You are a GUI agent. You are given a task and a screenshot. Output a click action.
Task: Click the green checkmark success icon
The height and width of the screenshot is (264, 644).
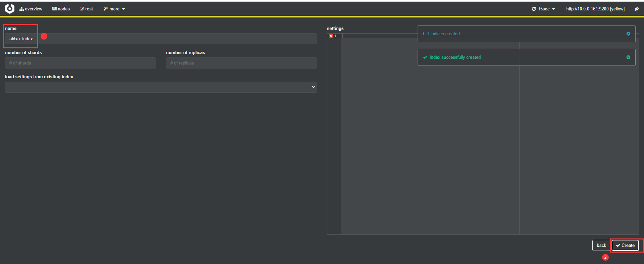click(425, 57)
